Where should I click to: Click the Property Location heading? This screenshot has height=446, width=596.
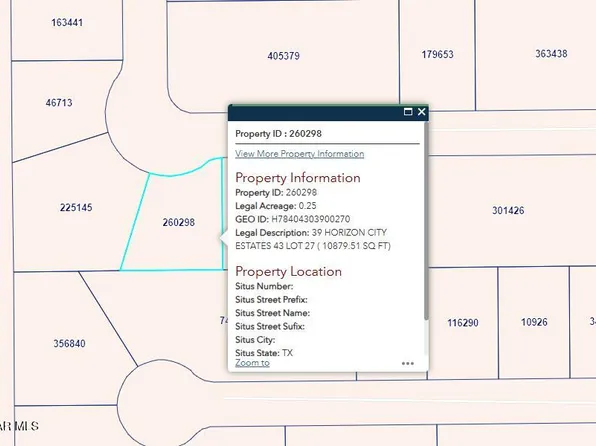coord(288,271)
